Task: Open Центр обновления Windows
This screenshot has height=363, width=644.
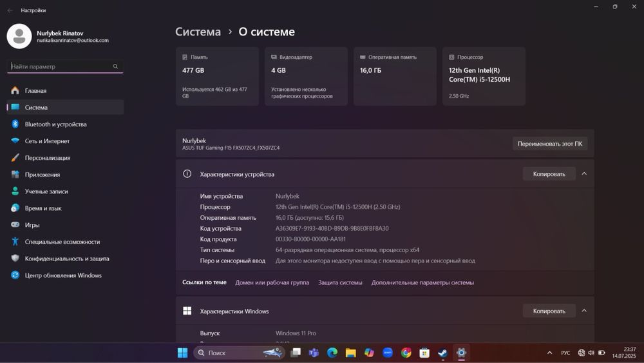Action: click(x=65, y=275)
